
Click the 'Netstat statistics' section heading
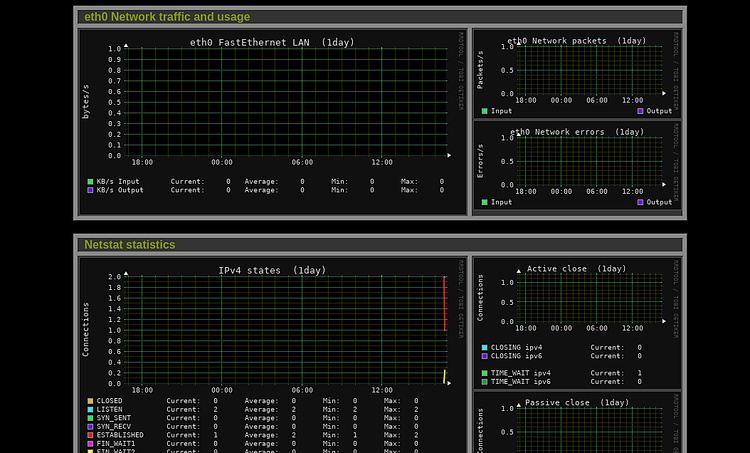pyautogui.click(x=130, y=244)
